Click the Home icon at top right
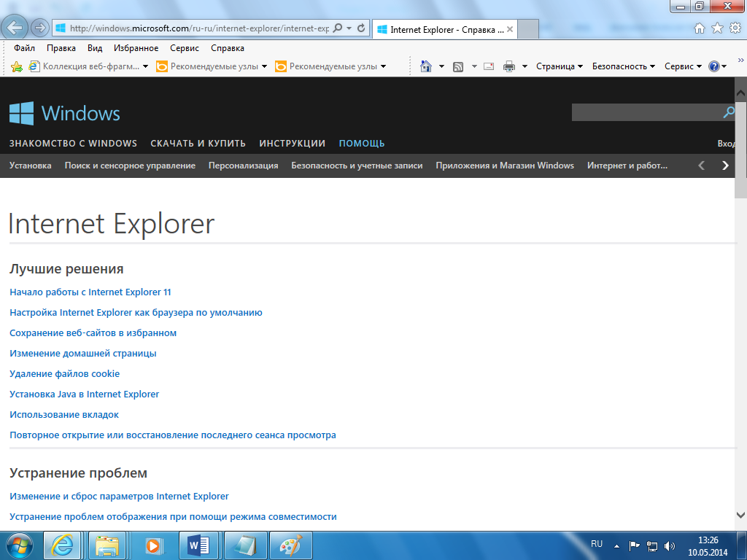This screenshot has height=560, width=747. coord(700,28)
